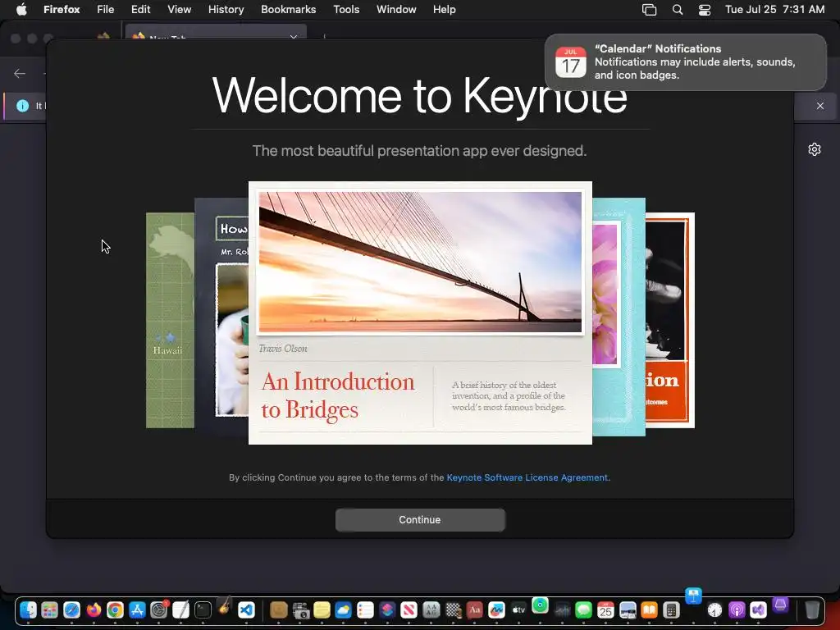Launch Google Chrome from the Dock
Screen dimensions: 840x630
pyautogui.click(x=115, y=609)
